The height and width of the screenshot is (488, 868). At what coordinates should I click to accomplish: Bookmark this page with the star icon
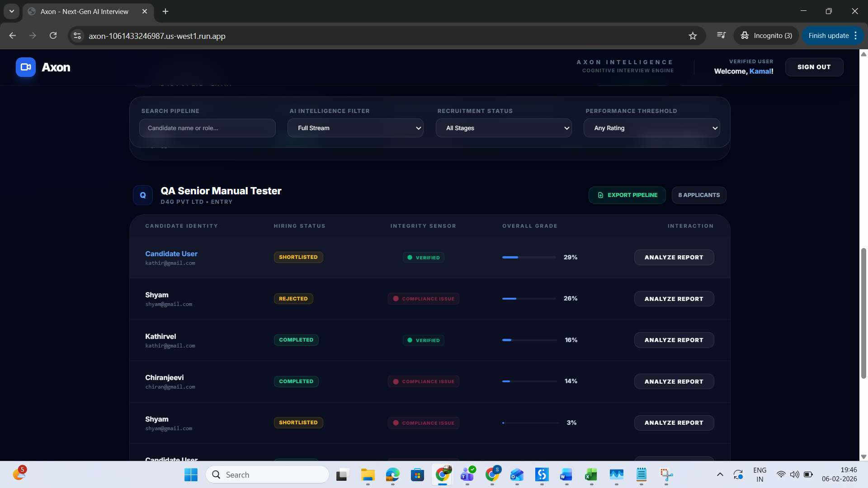click(x=693, y=36)
